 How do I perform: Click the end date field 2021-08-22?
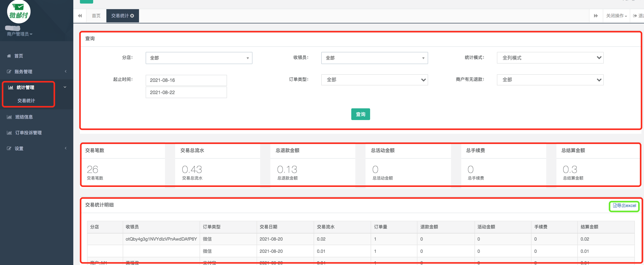(x=186, y=92)
